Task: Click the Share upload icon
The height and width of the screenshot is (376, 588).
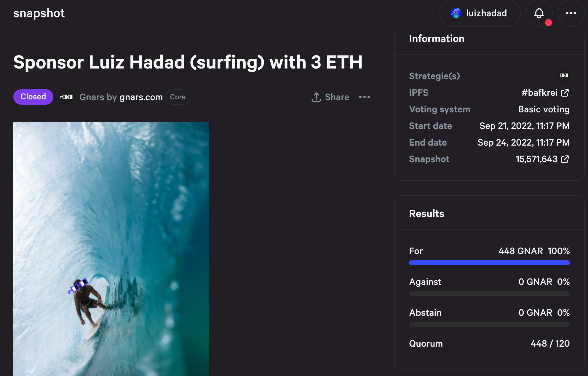Action: pyautogui.click(x=317, y=97)
